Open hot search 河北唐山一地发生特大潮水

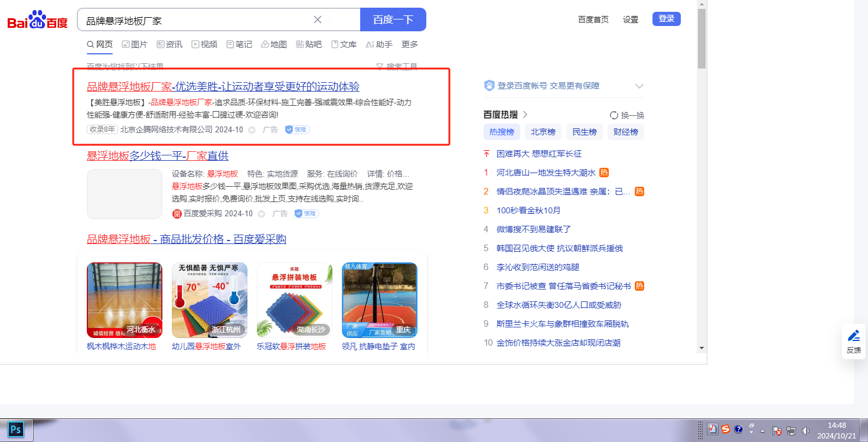click(546, 173)
